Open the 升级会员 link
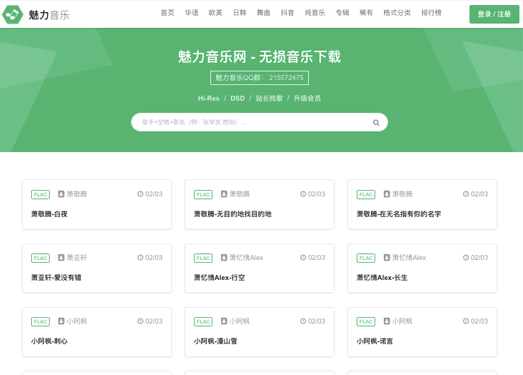The image size is (523, 375). (307, 98)
